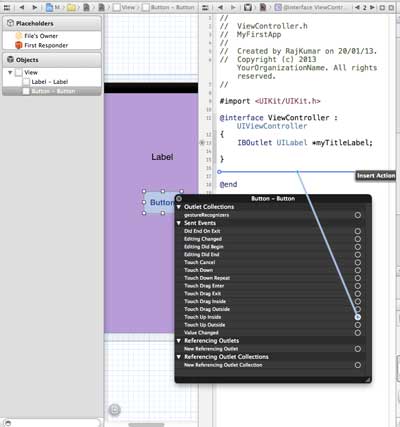Click the assistant mode icon before the file crumb
This screenshot has width=400, height=427.
coord(248,7)
